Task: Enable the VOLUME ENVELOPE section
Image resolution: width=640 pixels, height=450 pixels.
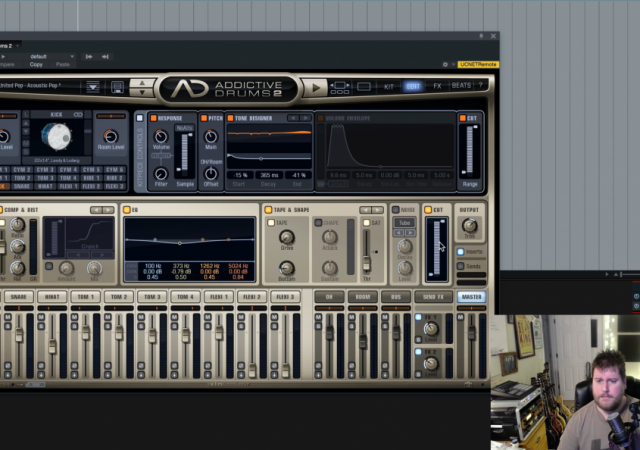Action: tap(320, 118)
